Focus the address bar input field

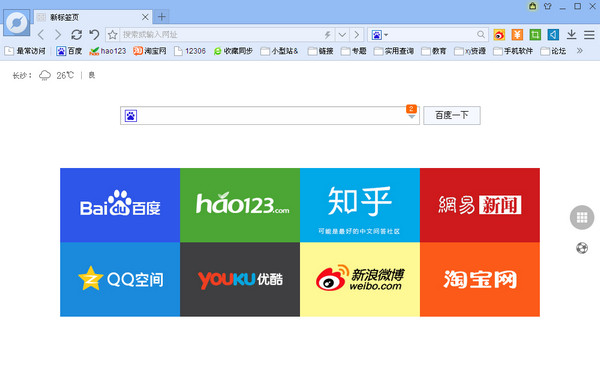tap(222, 35)
